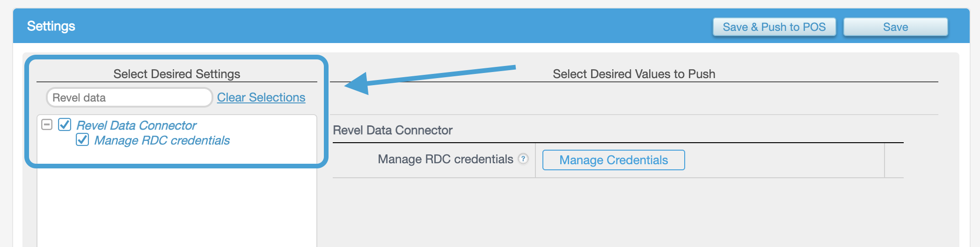This screenshot has width=980, height=247.
Task: Click the Manage RDC credentials row label
Action: (445, 160)
